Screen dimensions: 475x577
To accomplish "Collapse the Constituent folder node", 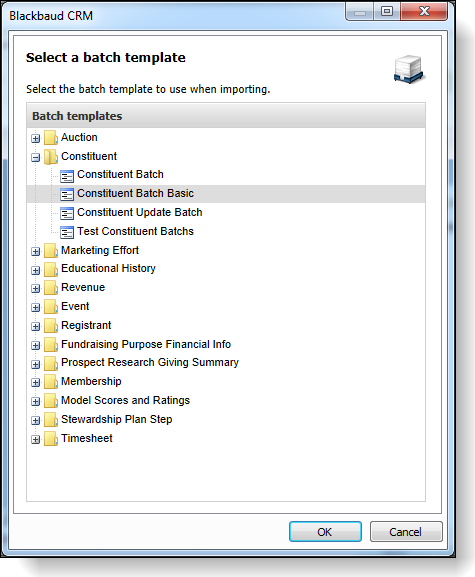I will click(x=35, y=158).
